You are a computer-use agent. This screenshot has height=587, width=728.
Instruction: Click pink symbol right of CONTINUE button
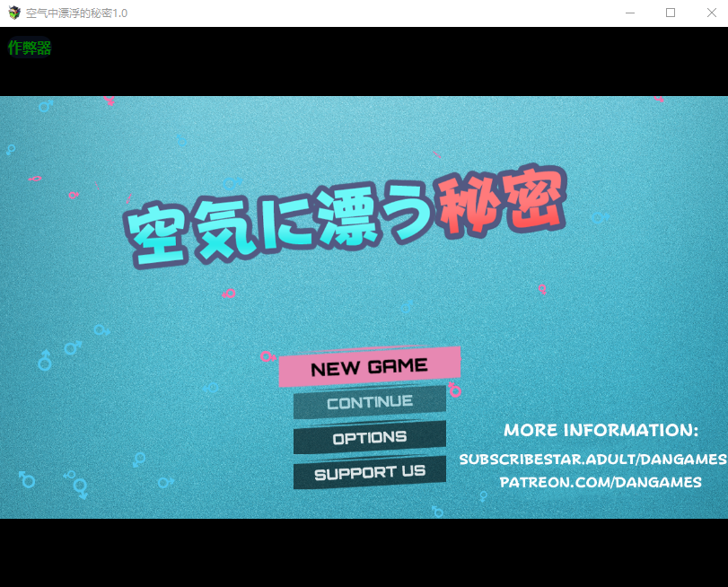pos(455,390)
